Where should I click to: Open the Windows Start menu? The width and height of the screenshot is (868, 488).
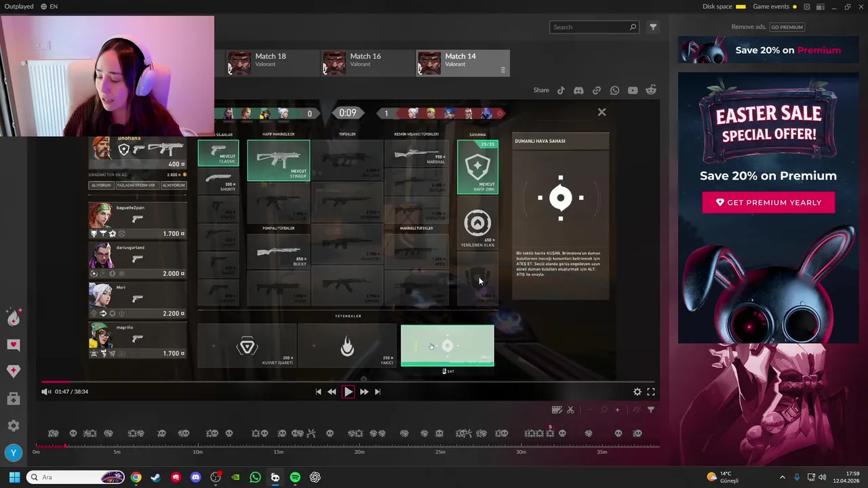pos(14,477)
